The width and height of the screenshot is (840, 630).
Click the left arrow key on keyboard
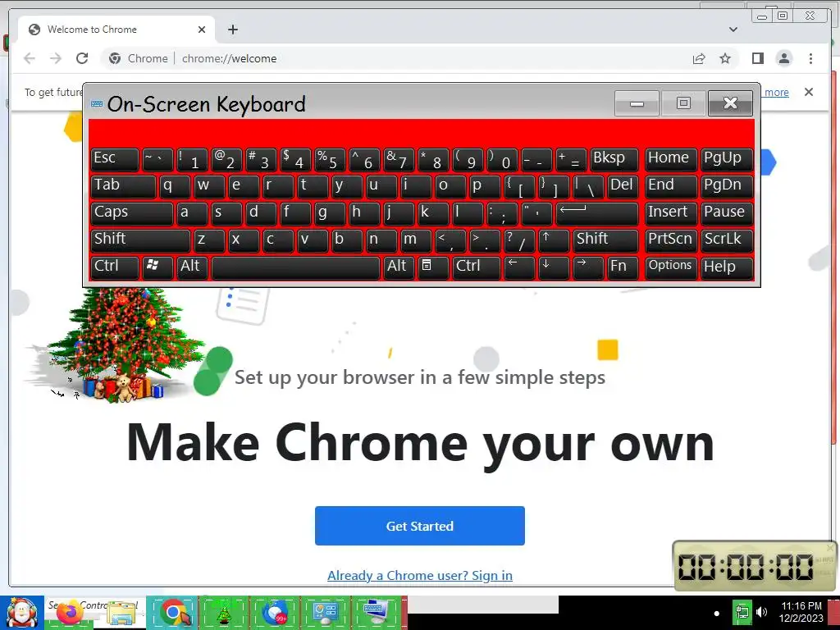click(x=519, y=267)
